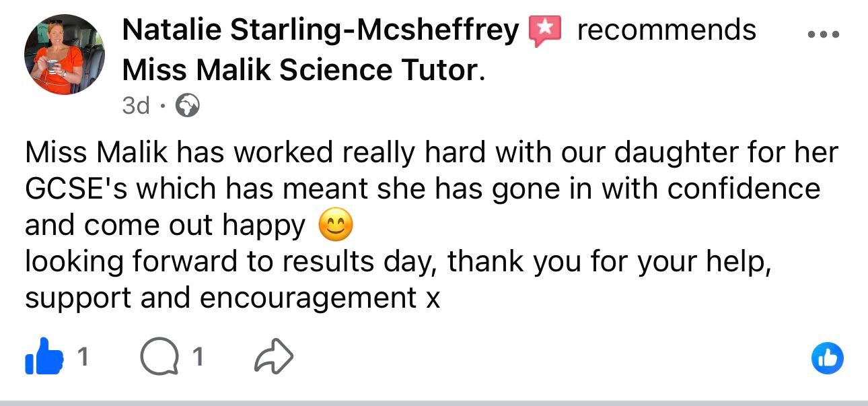868x406 pixels.
Task: Select the line starting Miss Malik has worked
Action: pos(431,153)
